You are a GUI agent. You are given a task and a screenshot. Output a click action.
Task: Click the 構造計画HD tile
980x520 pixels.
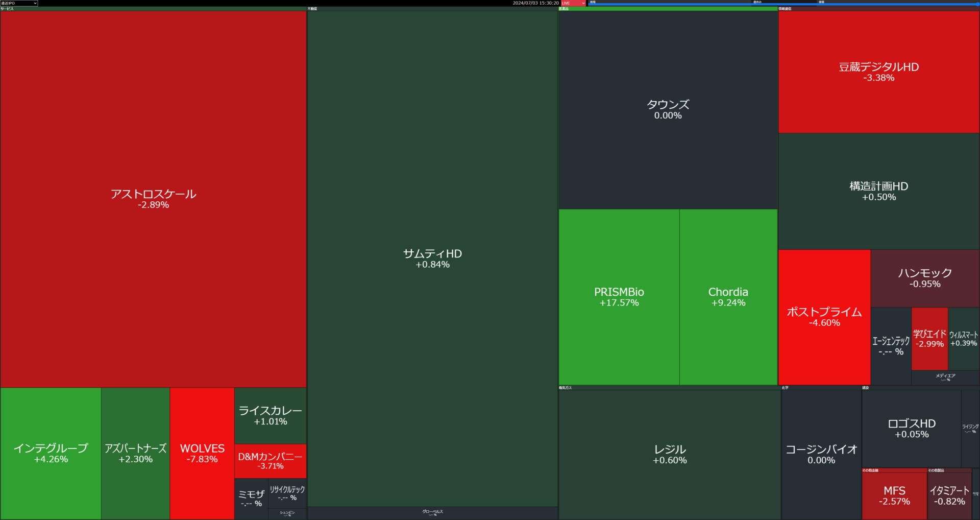878,191
